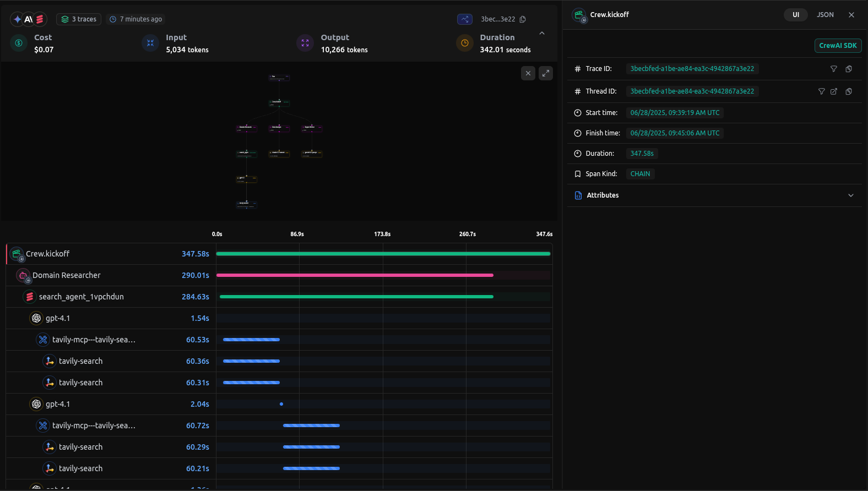868x491 pixels.
Task: Click the Domain Researcher pink duration bar
Action: click(355, 275)
